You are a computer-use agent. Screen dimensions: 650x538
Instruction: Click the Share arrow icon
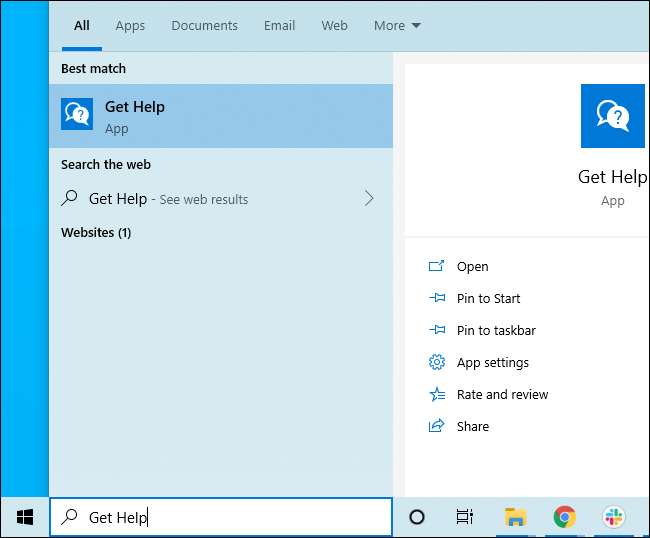pyautogui.click(x=436, y=426)
